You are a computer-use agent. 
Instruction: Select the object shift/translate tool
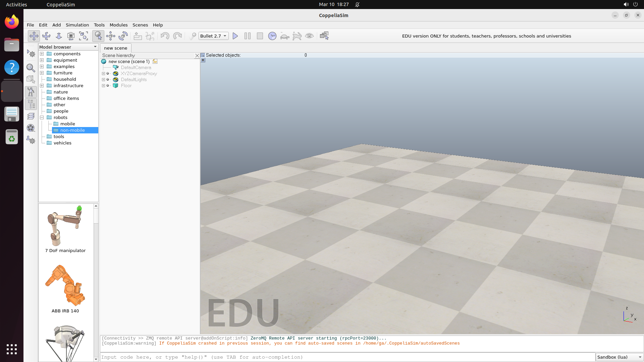[x=111, y=36]
